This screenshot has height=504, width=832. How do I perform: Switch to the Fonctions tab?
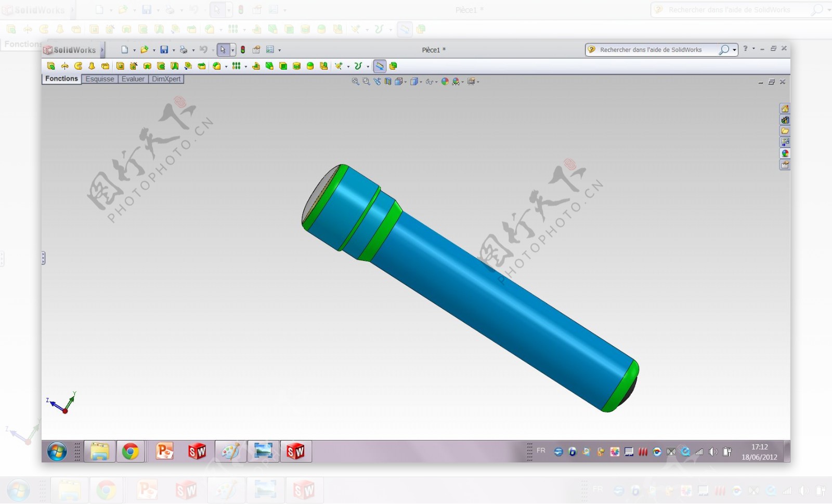coord(61,78)
